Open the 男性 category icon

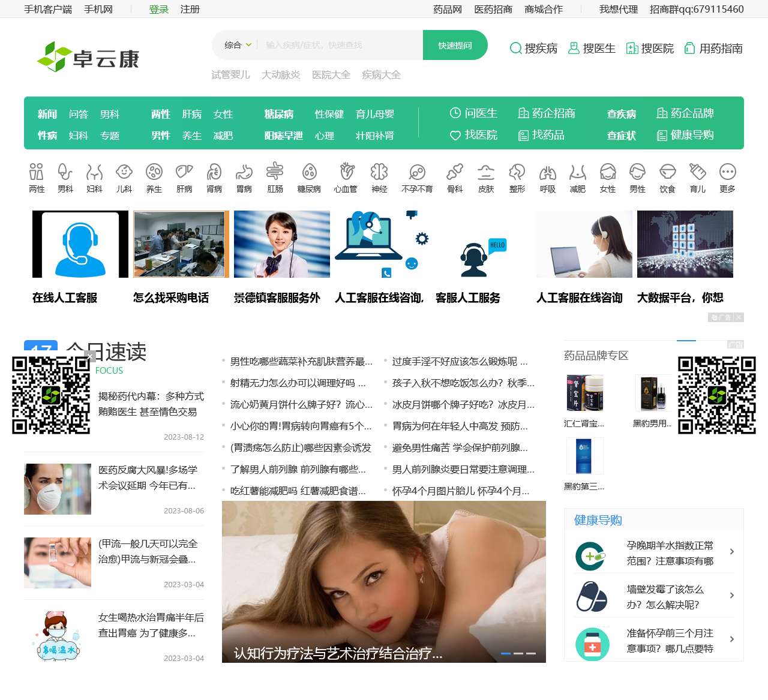coord(637,172)
